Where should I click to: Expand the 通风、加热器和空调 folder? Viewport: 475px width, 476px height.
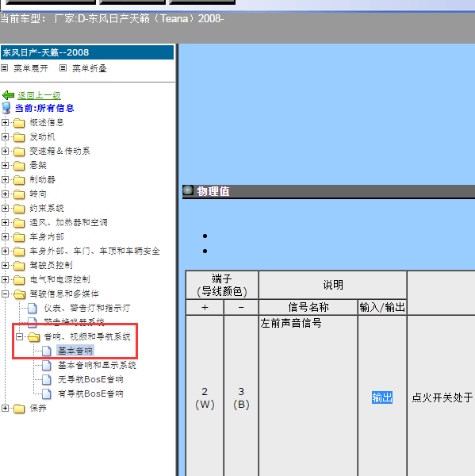pos(5,222)
